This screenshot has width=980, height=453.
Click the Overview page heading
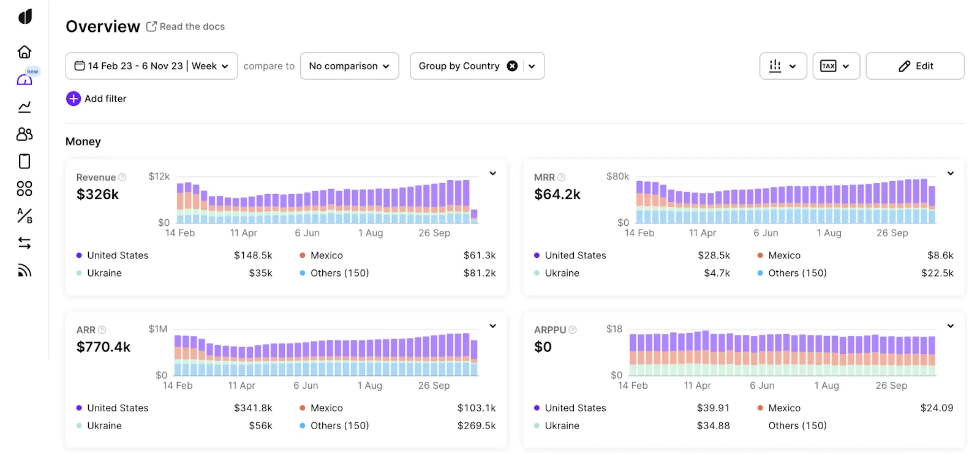coord(103,26)
